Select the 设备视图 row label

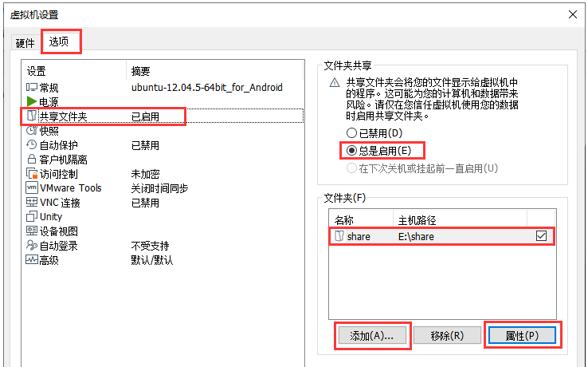point(58,231)
